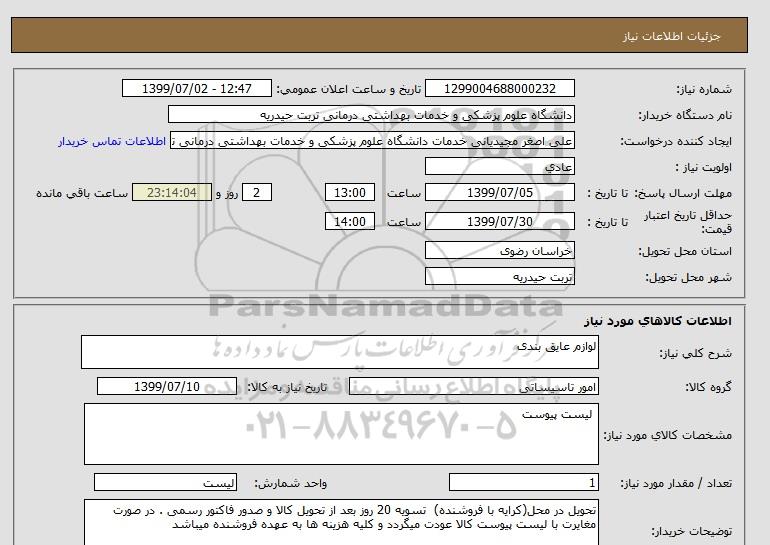Image resolution: width=770 pixels, height=545 pixels.
Task: Select the label شهر محل تحویل
Action: click(x=688, y=277)
